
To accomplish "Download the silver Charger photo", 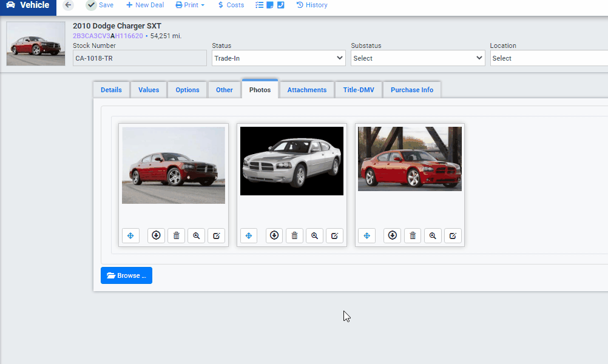I will [x=274, y=235].
